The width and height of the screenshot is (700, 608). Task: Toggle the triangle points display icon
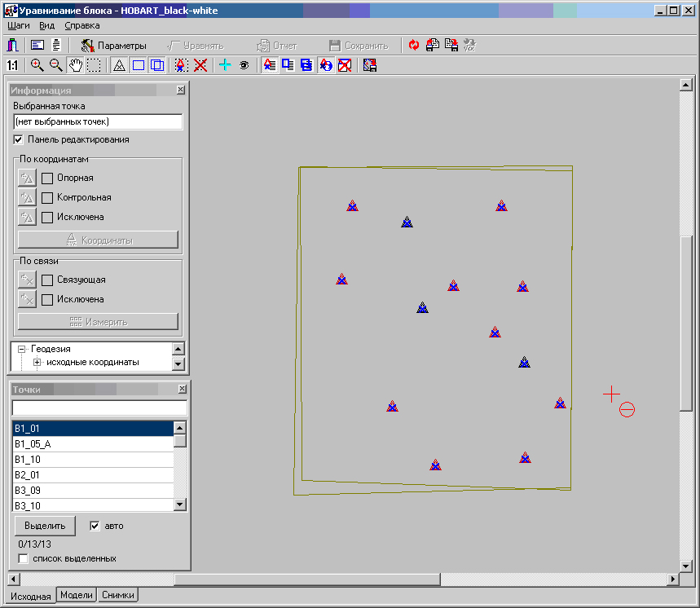pyautogui.click(x=118, y=65)
